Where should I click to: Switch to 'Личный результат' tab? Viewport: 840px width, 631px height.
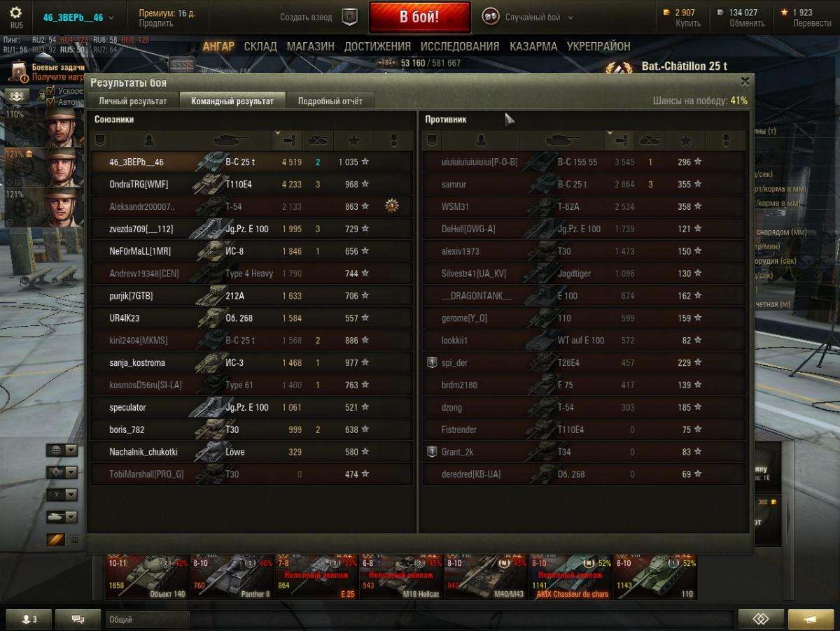pos(133,101)
